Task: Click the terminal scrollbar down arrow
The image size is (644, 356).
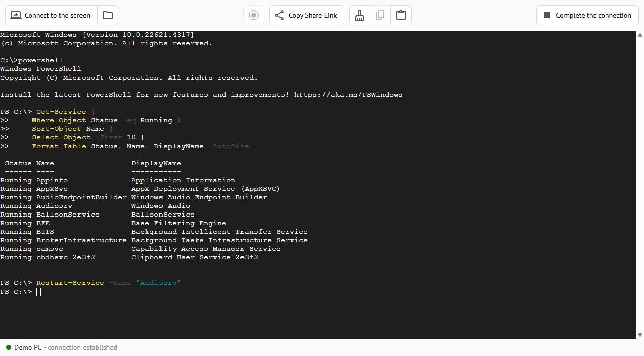Action: tap(640, 335)
